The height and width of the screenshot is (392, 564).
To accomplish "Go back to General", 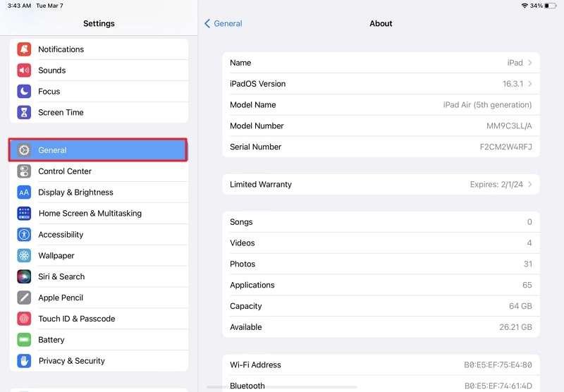I will click(223, 23).
